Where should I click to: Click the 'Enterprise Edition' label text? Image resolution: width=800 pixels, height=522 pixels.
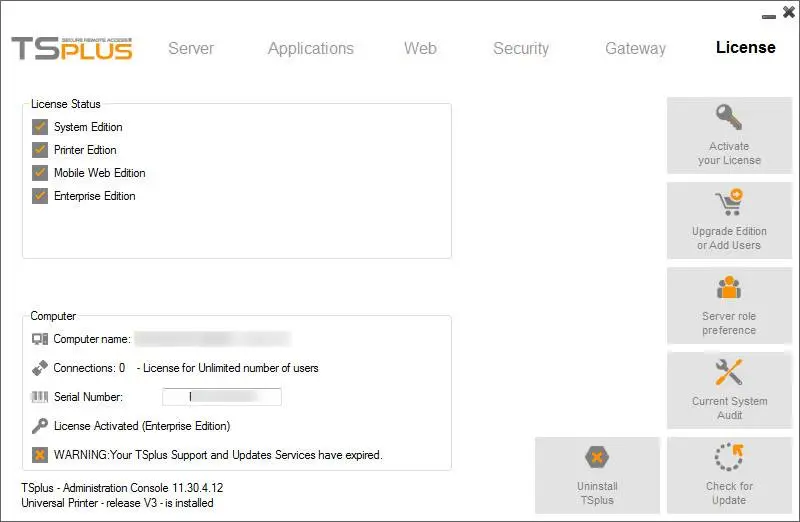(94, 196)
